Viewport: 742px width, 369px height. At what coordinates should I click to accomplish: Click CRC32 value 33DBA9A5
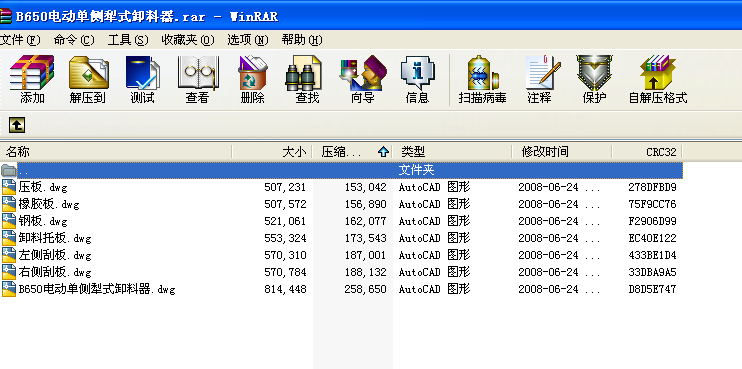(652, 272)
